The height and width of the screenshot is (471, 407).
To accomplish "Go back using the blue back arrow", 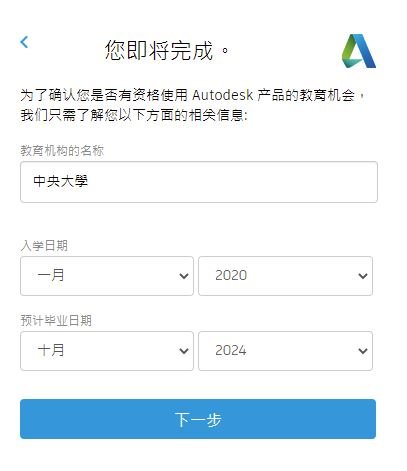I will coord(24,42).
